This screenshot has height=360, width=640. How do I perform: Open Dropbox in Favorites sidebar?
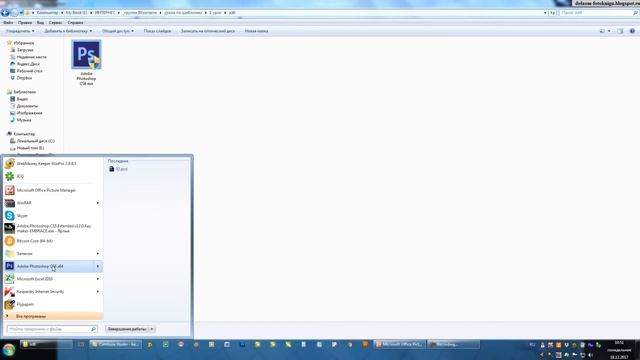[x=21, y=78]
